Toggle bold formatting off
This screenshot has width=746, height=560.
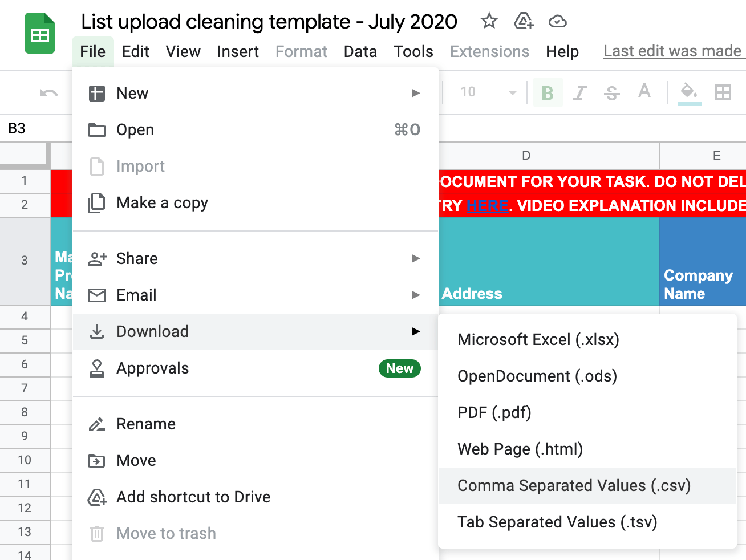coord(547,93)
